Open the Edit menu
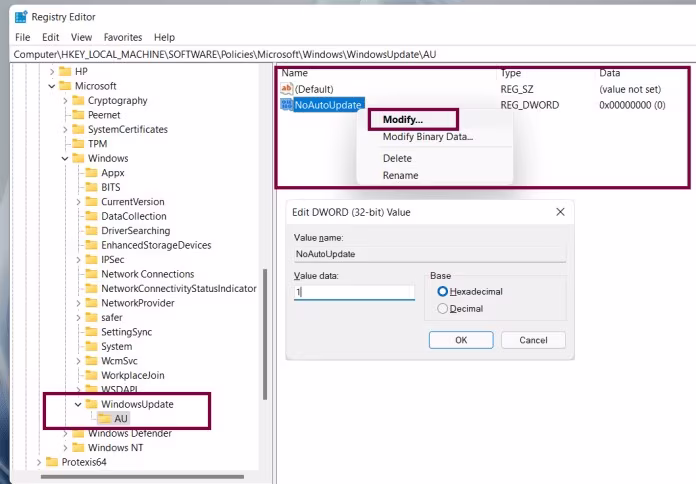This screenshot has height=484, width=696. (x=51, y=37)
